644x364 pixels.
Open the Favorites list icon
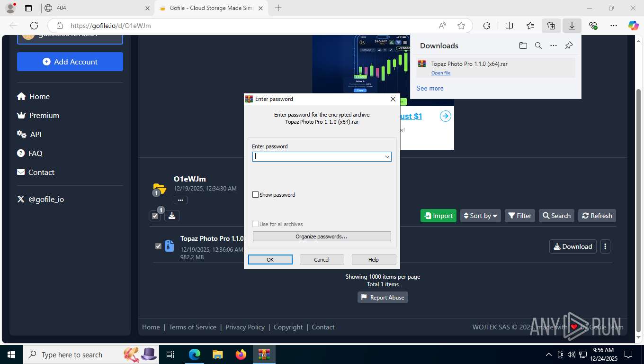point(530,26)
